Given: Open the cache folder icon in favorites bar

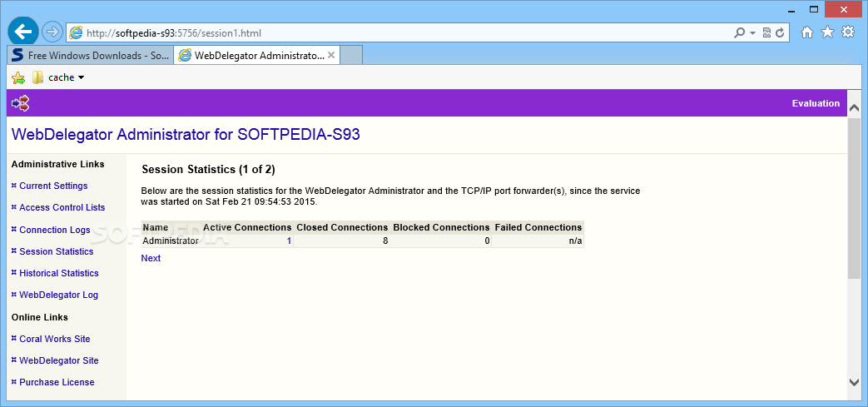Looking at the screenshot, I should coord(37,77).
